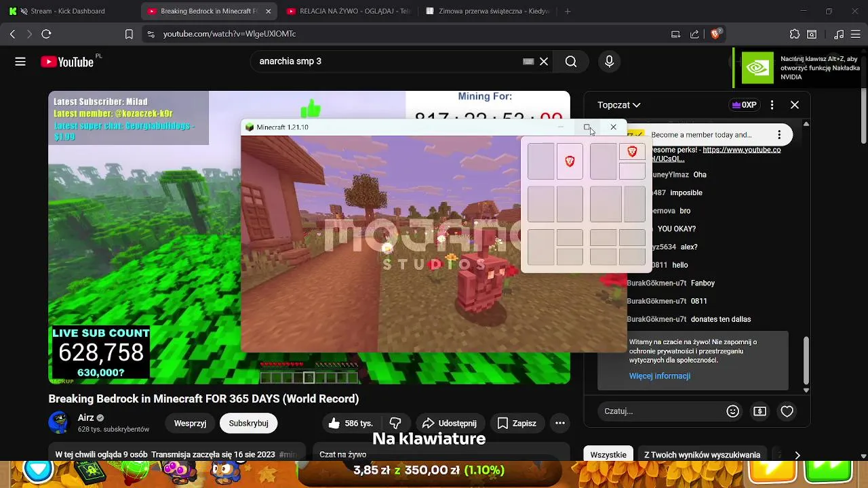The width and height of the screenshot is (868, 488).
Task: Open pinned 'Become a member' message options
Action: pyautogui.click(x=779, y=135)
